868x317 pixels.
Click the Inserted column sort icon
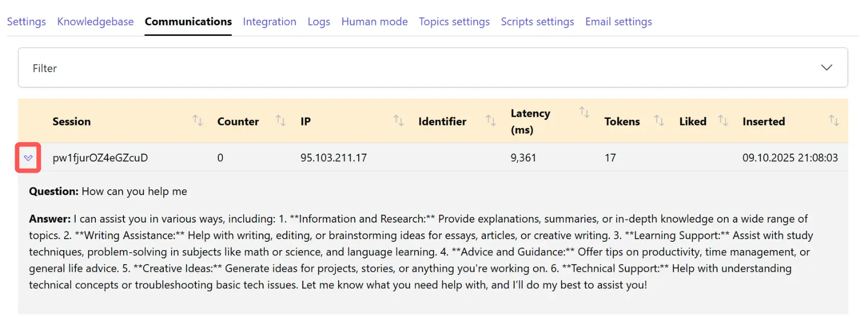[834, 121]
